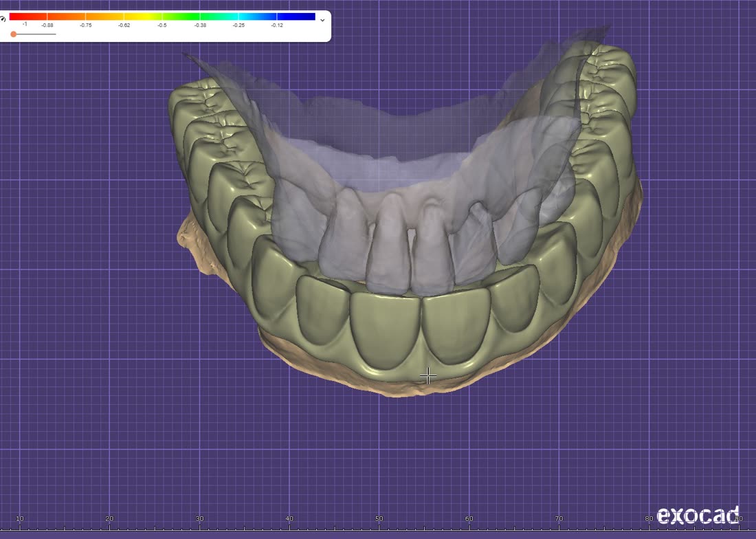Expand the color scale panel chevron
The width and height of the screenshot is (756, 539).
[x=322, y=20]
